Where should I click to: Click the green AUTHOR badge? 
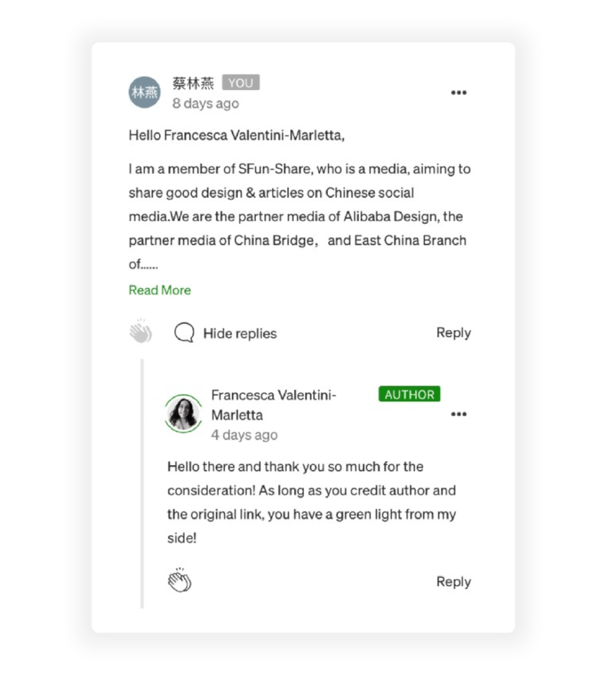[x=409, y=394]
